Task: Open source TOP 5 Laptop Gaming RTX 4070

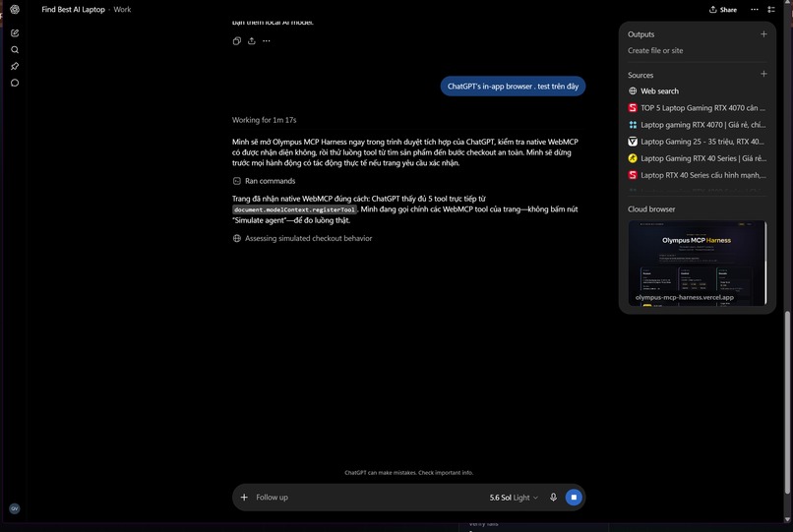Action: click(697, 108)
